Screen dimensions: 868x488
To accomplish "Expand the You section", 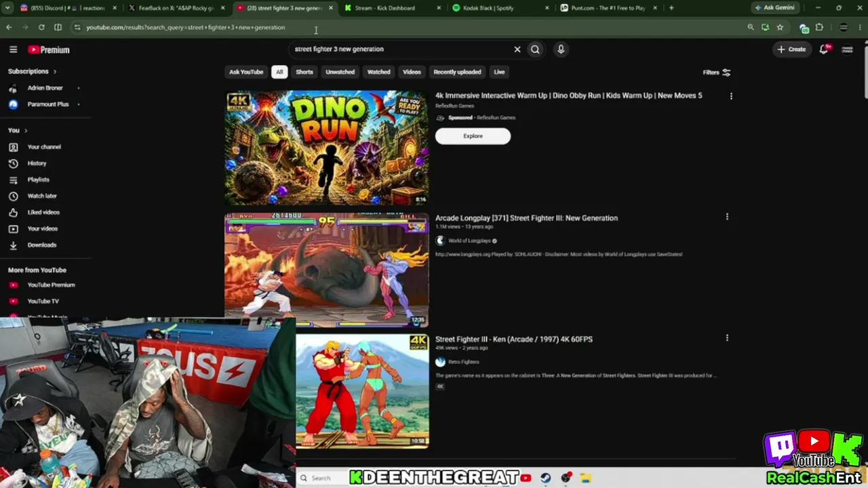I will (x=18, y=130).
